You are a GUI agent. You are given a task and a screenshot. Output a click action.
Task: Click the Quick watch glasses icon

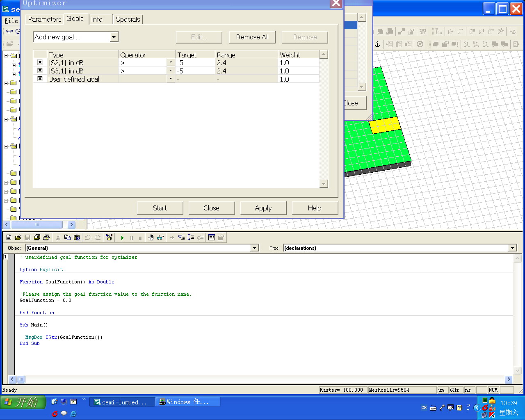(160, 237)
